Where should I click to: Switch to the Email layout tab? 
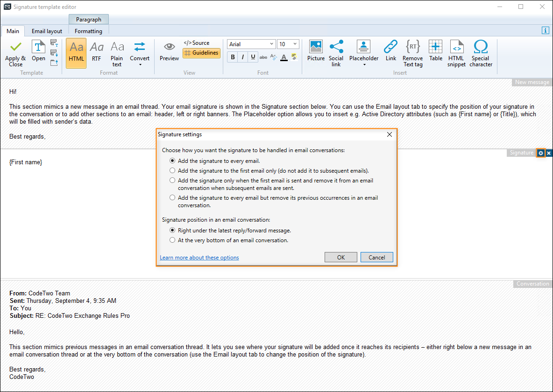(x=47, y=31)
